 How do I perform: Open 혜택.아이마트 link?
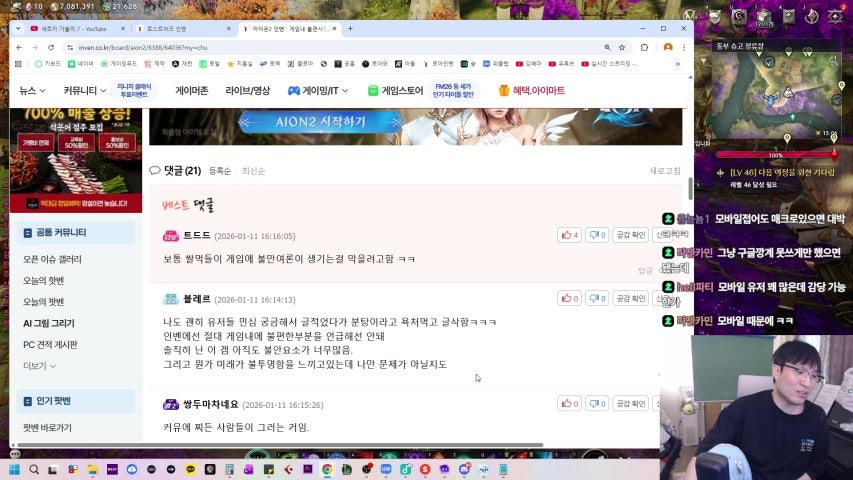pyautogui.click(x=531, y=91)
